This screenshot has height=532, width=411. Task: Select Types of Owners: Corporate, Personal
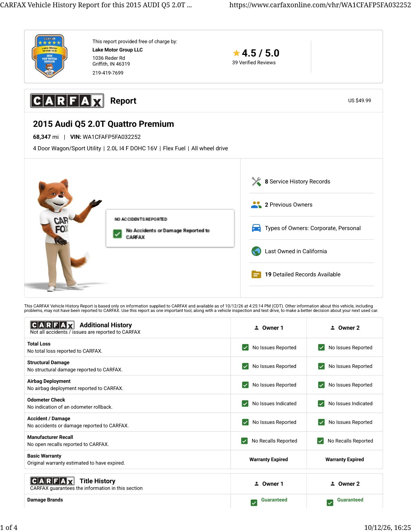pos(313,228)
